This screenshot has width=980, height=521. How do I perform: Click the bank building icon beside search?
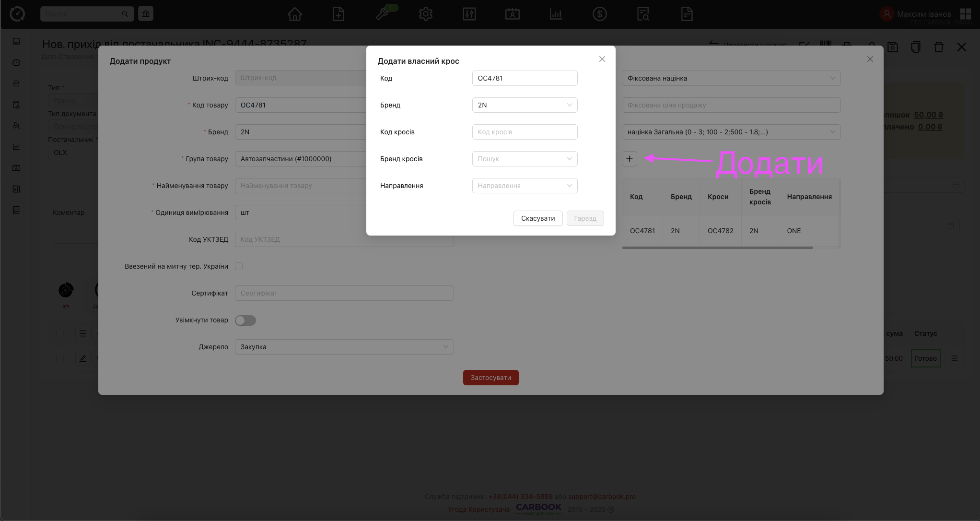[146, 14]
